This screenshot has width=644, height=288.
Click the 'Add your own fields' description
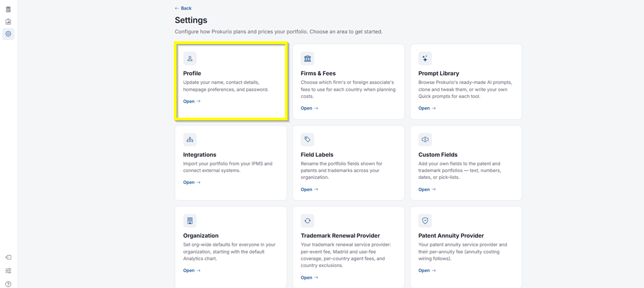459,170
